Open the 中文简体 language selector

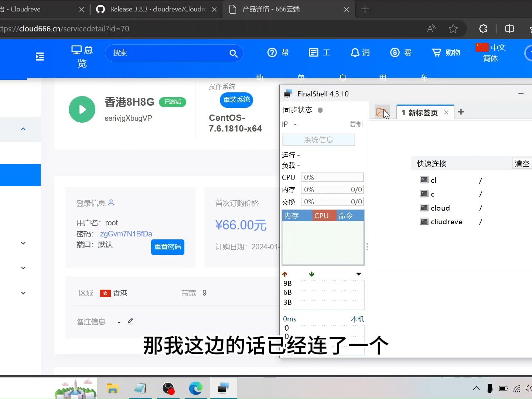click(491, 53)
